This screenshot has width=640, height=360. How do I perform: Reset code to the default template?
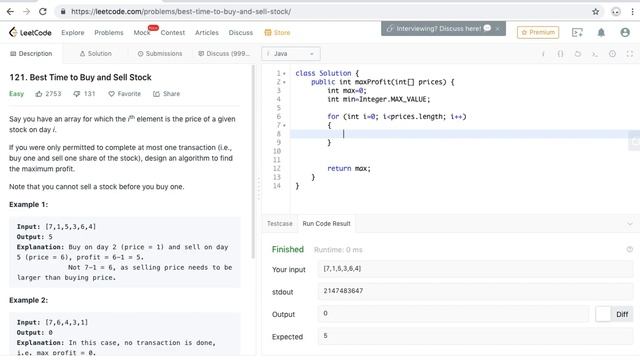pyautogui.click(x=578, y=54)
